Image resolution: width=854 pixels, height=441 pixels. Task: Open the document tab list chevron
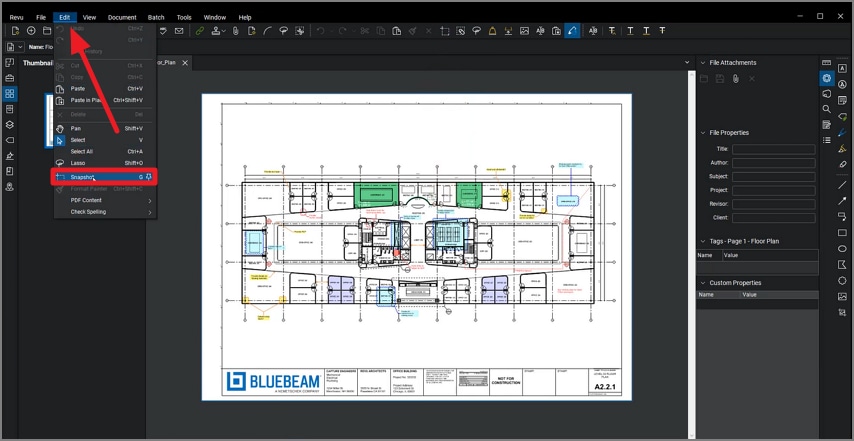coord(687,63)
